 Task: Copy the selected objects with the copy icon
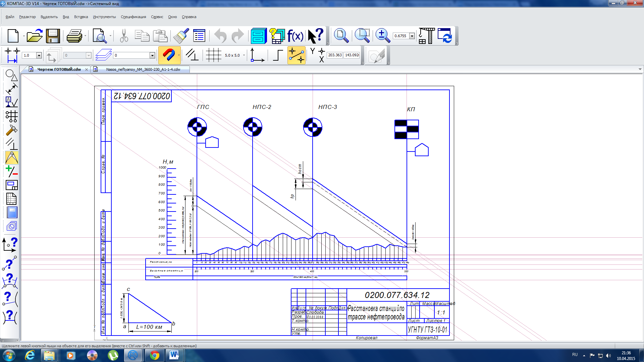[142, 36]
